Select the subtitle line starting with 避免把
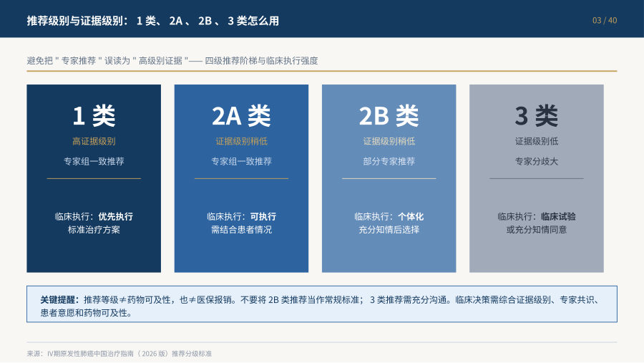 [x=172, y=60]
